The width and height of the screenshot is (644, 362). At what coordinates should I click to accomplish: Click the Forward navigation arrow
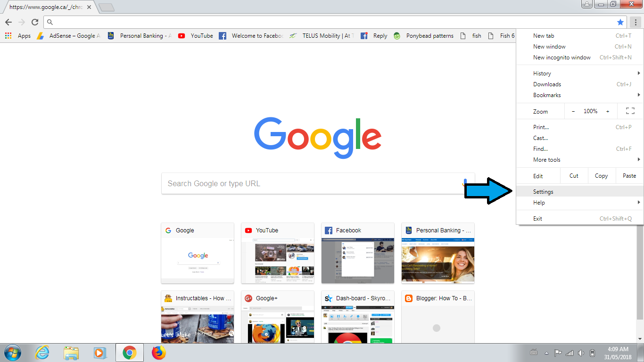coord(22,22)
